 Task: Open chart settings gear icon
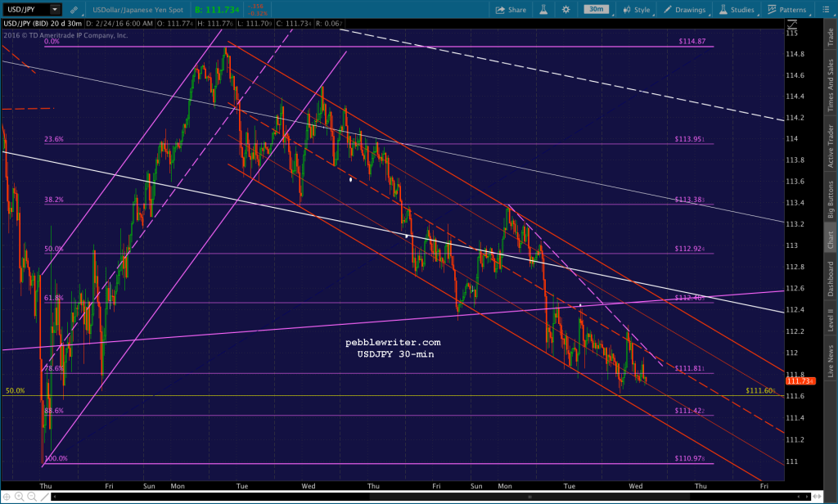pos(566,10)
